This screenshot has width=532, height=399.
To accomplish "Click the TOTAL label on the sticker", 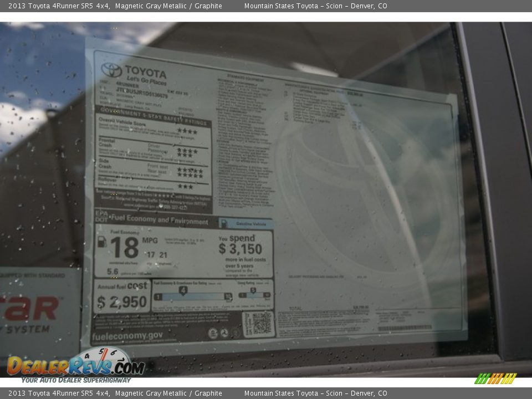I will 295,309.
